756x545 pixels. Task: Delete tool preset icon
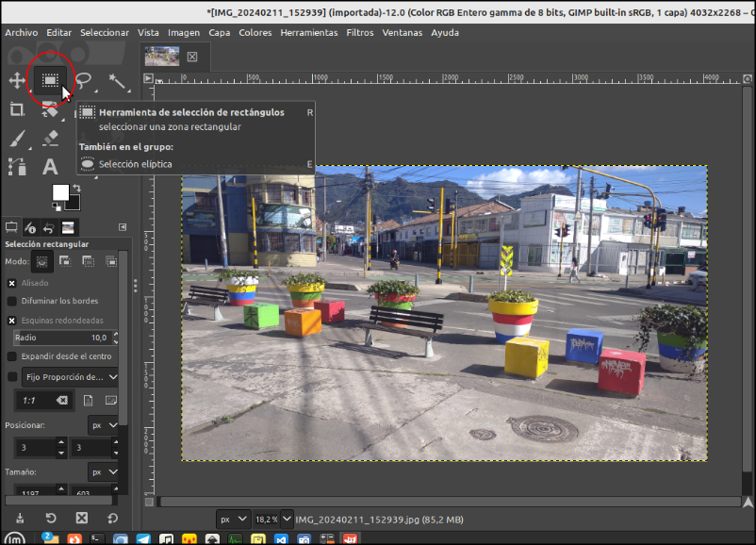82,519
